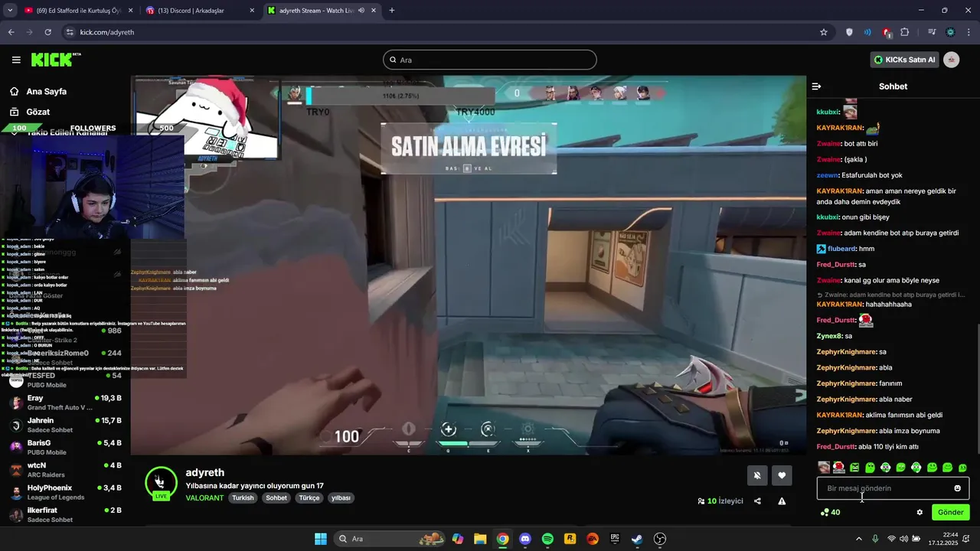Select the adyreth Stream Kick tab
The image size is (980, 551).
click(x=322, y=11)
